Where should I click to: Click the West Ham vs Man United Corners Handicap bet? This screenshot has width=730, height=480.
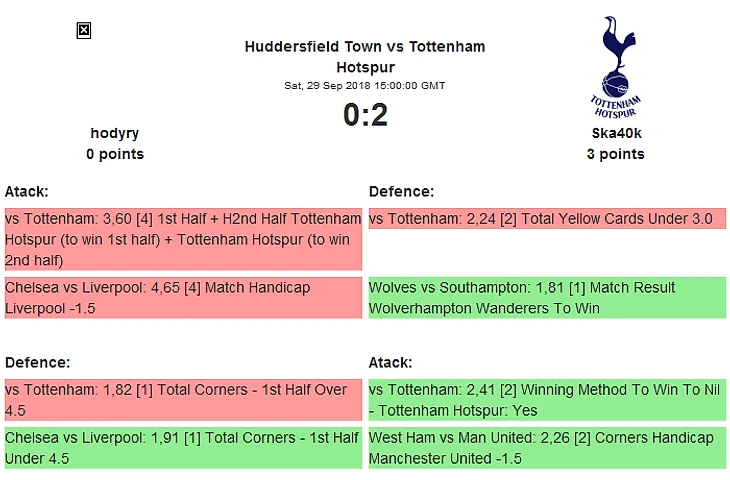click(547, 448)
